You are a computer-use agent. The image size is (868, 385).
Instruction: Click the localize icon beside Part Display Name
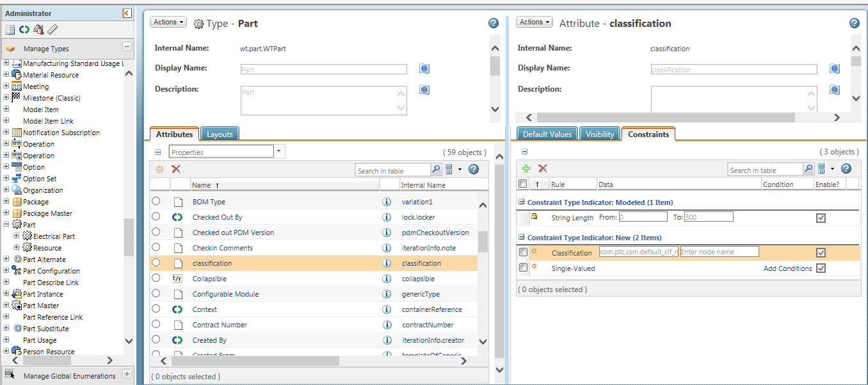[424, 69]
